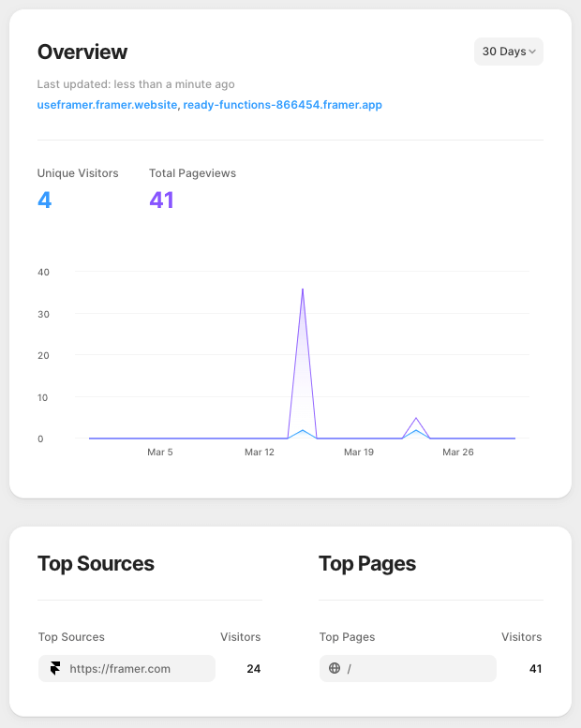Open the 30 Days range dropdown
Image resolution: width=581 pixels, height=728 pixels.
click(509, 52)
